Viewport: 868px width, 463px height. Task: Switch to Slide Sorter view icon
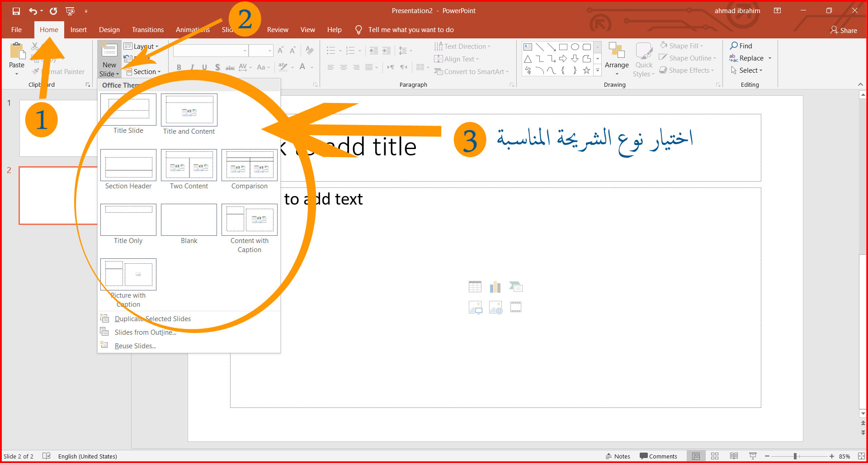(x=715, y=456)
